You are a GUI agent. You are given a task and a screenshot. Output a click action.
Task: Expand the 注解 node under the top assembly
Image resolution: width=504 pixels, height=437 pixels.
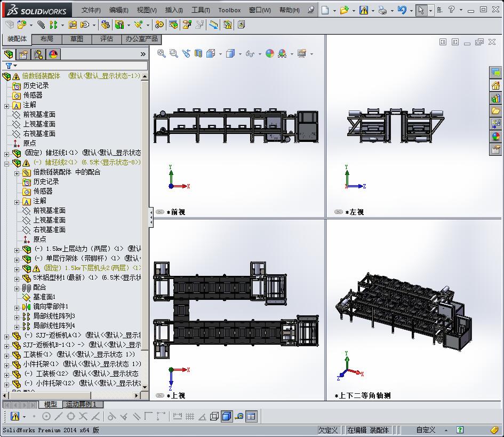6,105
